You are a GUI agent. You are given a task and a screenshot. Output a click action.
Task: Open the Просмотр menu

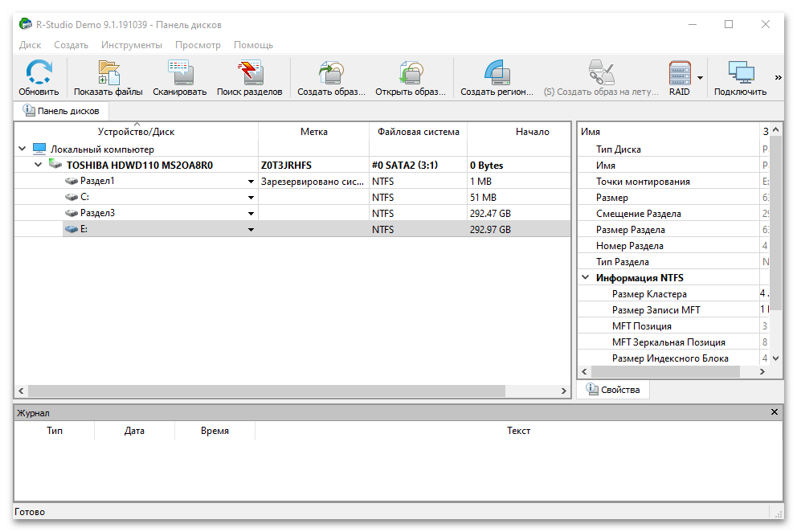tap(198, 45)
